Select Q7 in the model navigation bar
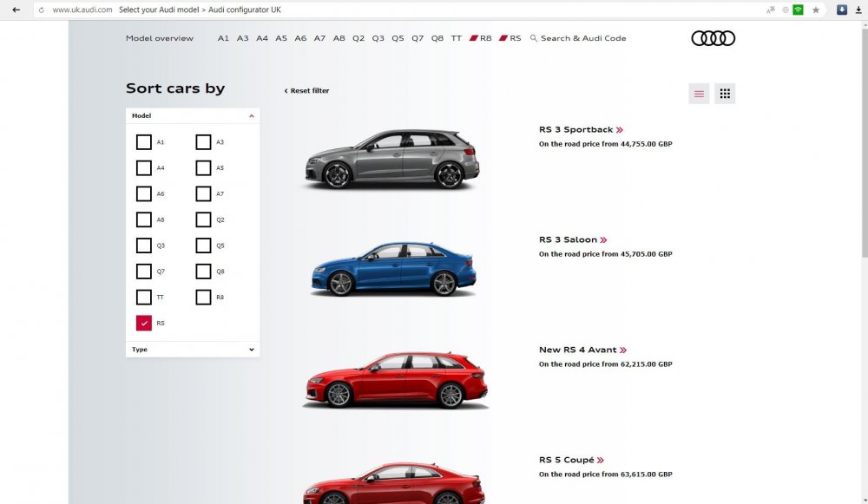The height and width of the screenshot is (504, 868). pyautogui.click(x=418, y=38)
